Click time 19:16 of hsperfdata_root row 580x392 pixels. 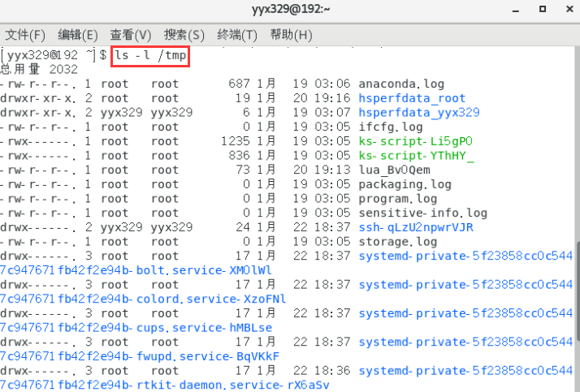point(332,98)
